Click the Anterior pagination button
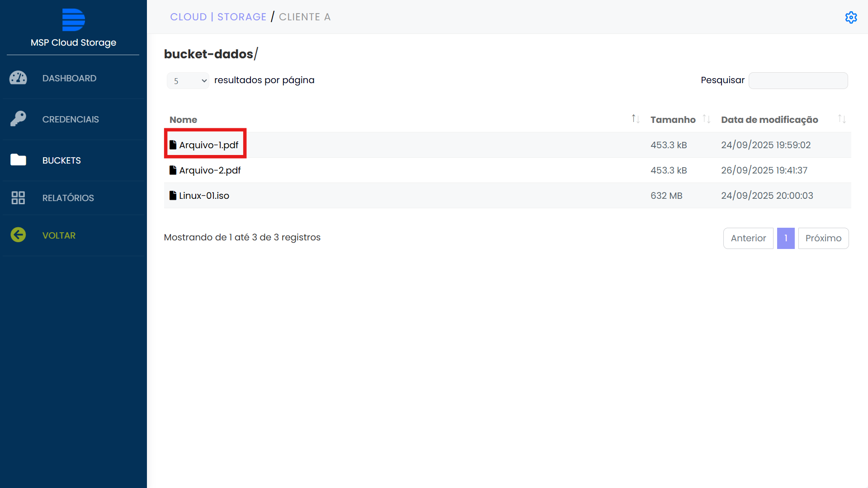The height and width of the screenshot is (488, 868). pos(748,238)
